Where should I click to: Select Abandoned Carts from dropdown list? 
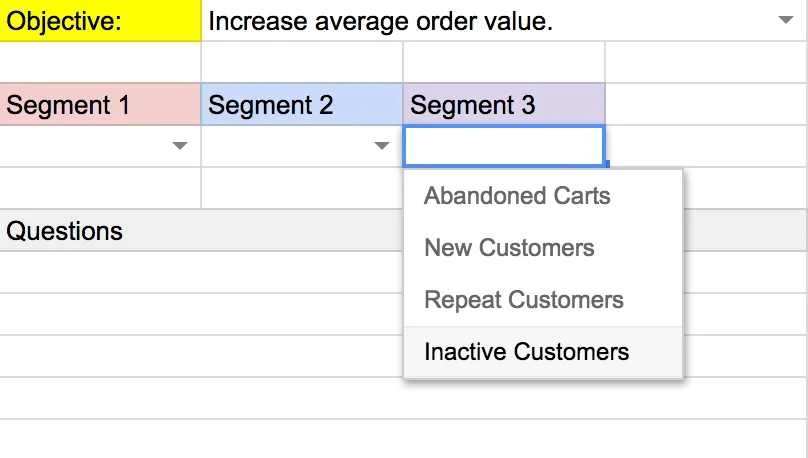[517, 196]
